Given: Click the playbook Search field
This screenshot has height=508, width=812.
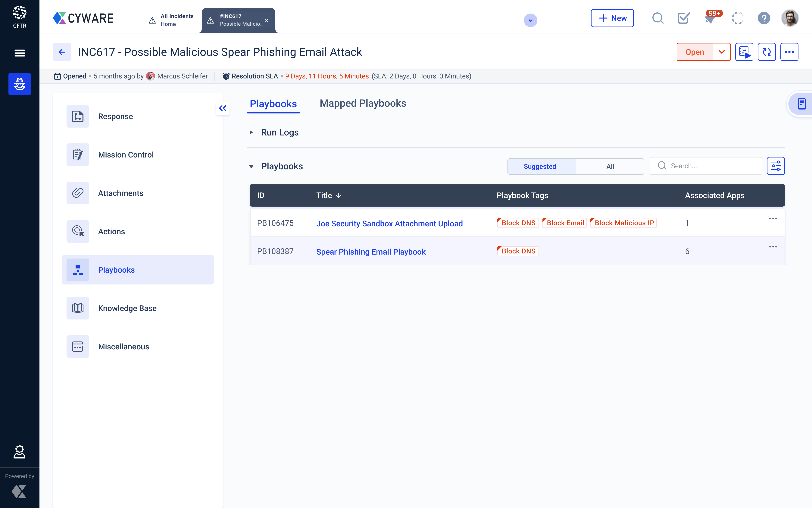Looking at the screenshot, I should coord(706,166).
